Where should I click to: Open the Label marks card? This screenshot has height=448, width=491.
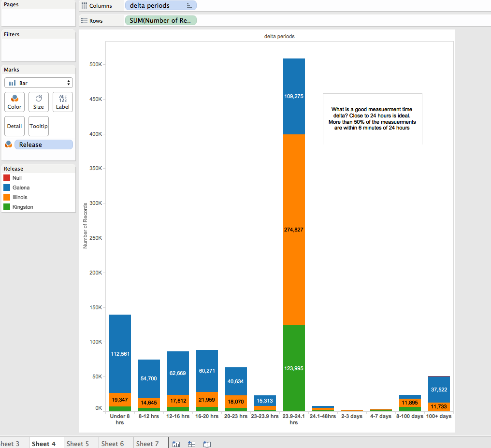pos(63,102)
